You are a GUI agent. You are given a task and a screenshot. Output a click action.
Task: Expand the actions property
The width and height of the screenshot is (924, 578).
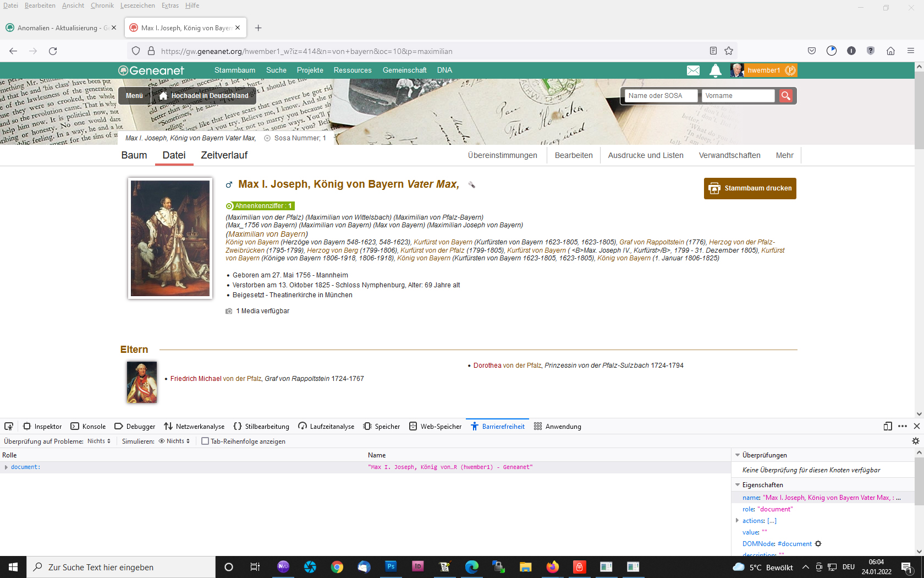pos(738,521)
